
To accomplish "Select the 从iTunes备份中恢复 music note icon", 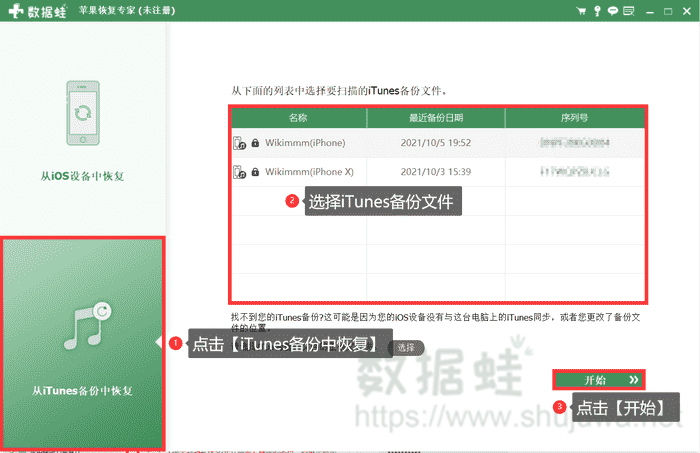I will 88,325.
